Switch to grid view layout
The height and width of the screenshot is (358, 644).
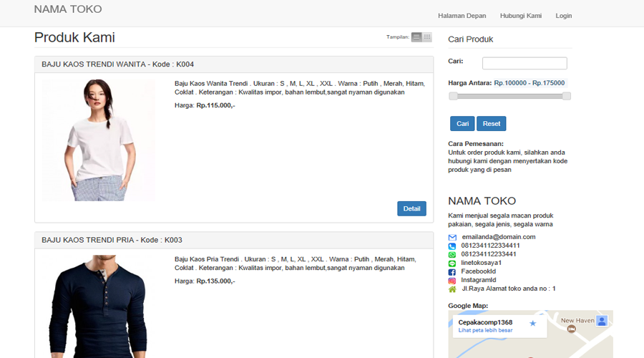(427, 37)
